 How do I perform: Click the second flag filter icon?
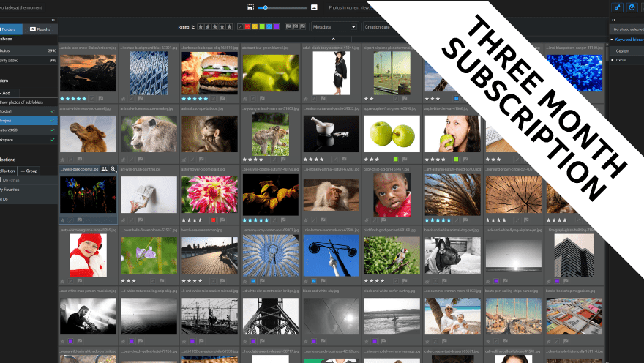click(296, 26)
